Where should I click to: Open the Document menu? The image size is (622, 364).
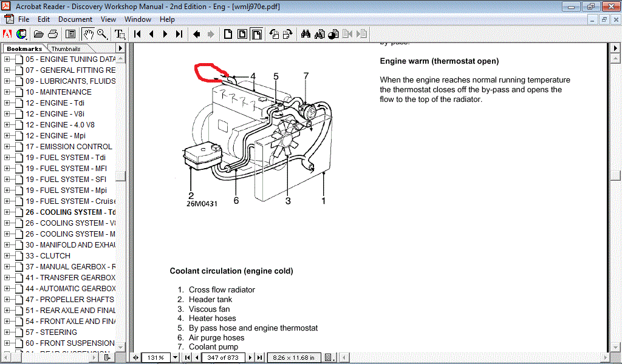(75, 19)
